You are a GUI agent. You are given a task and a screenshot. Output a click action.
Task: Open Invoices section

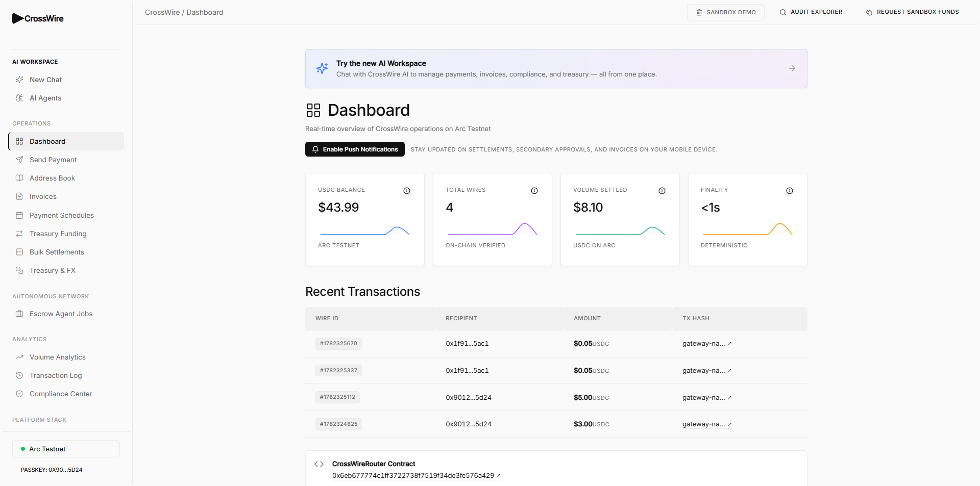66,196
